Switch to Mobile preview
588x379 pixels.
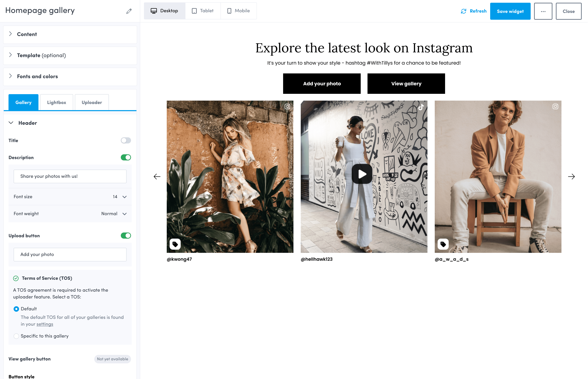(239, 11)
